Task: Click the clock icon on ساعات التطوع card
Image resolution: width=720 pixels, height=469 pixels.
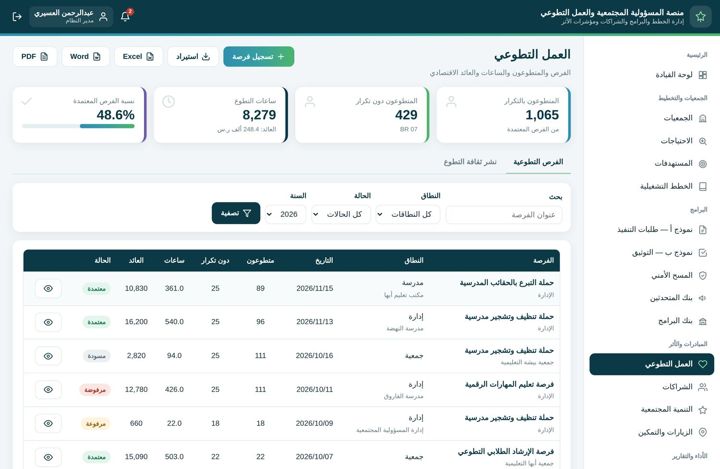Action: 169,102
